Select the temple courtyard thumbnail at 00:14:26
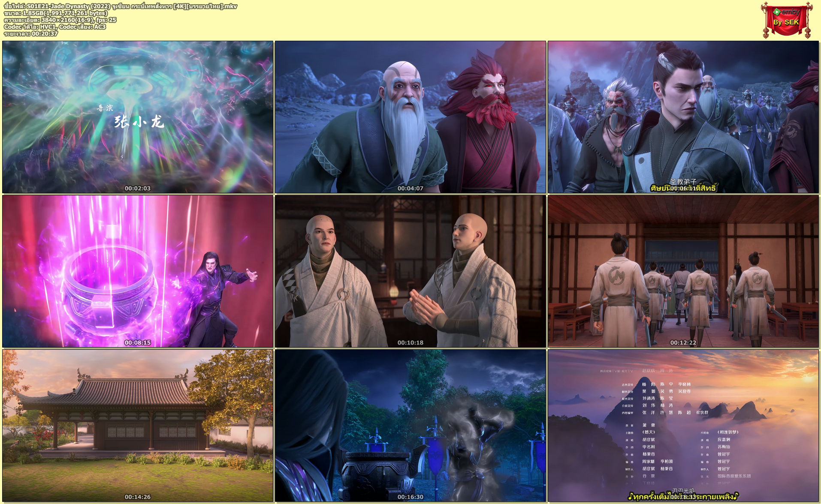821x504 pixels. (138, 426)
